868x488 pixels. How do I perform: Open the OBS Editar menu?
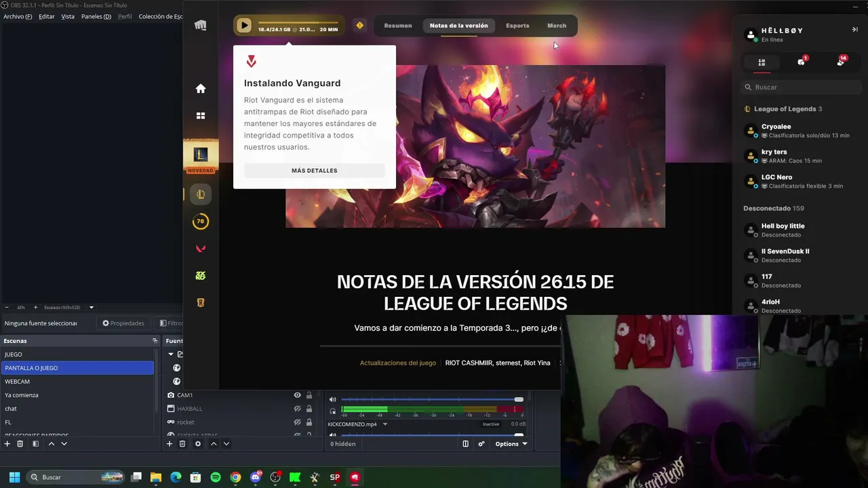(x=47, y=16)
